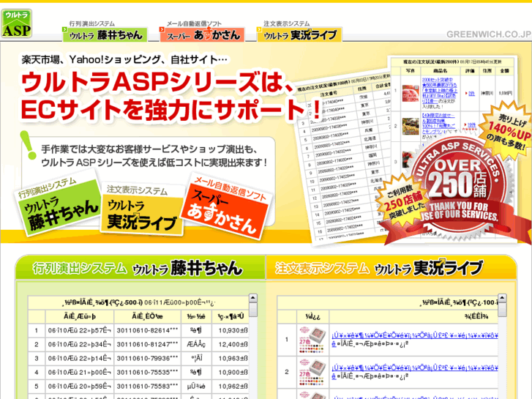The image size is (532, 399).
Task: Click order number 30110610-75583***
Action: click(147, 386)
